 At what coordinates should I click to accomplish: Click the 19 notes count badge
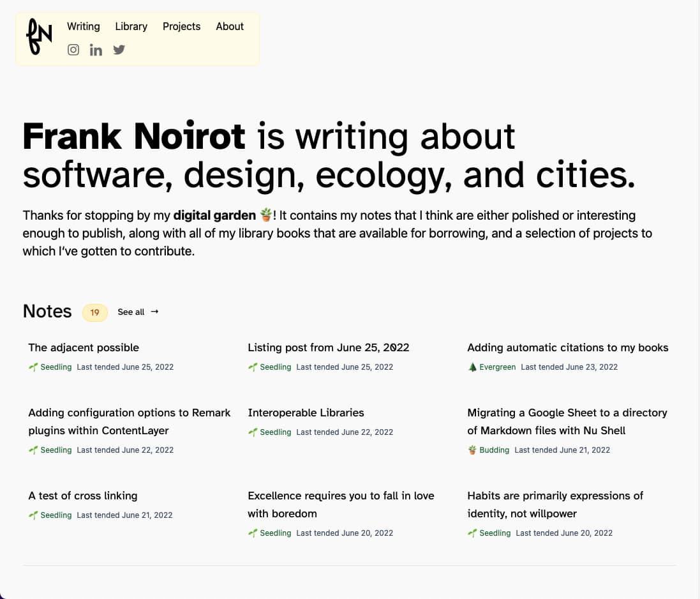pos(95,312)
